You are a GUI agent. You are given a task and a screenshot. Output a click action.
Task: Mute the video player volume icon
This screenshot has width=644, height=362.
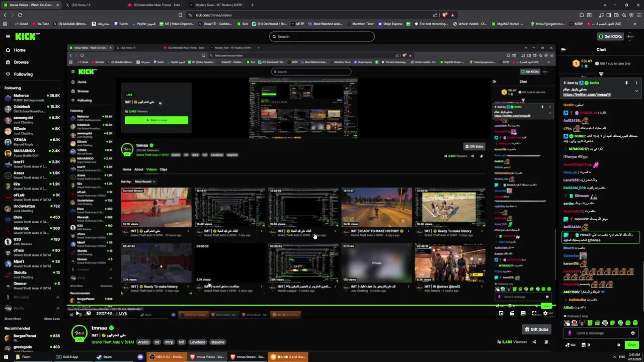point(89,313)
